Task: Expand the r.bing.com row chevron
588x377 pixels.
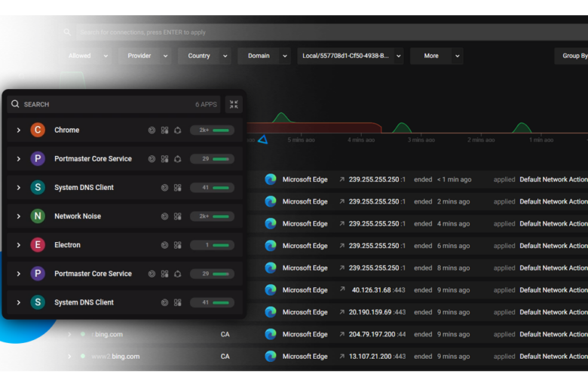Action: click(x=69, y=334)
